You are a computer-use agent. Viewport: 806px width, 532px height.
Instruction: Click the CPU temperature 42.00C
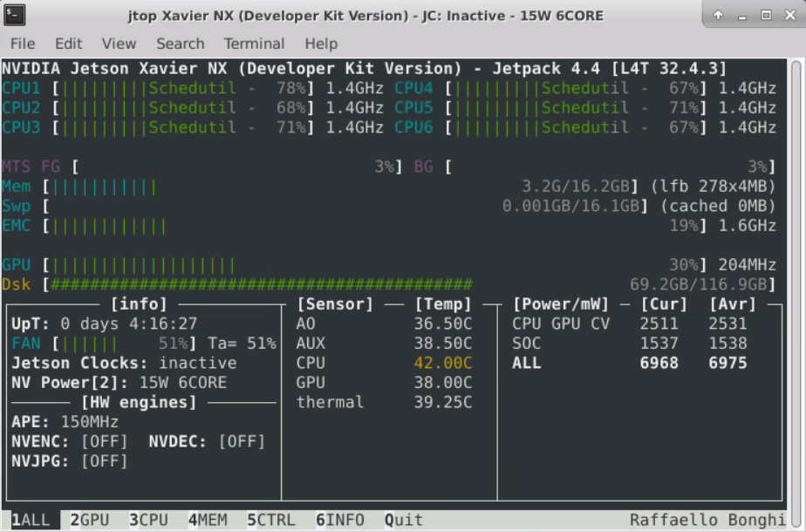coord(442,363)
